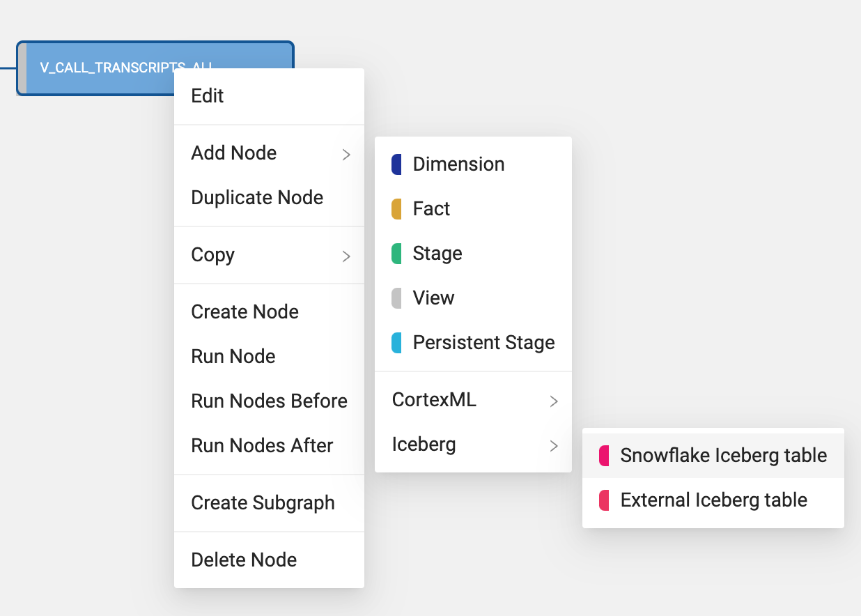This screenshot has width=861, height=616.
Task: Select Duplicate Node menu entry
Action: pyautogui.click(x=257, y=198)
